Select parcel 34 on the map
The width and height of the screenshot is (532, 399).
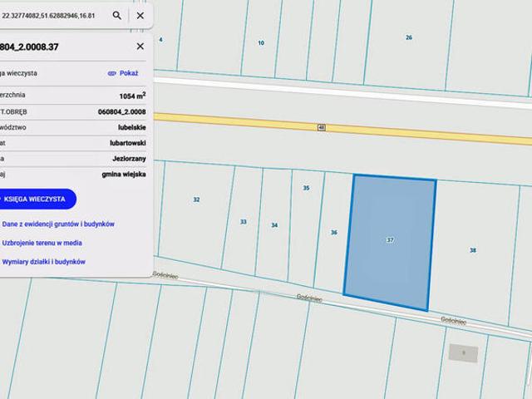[274, 225]
